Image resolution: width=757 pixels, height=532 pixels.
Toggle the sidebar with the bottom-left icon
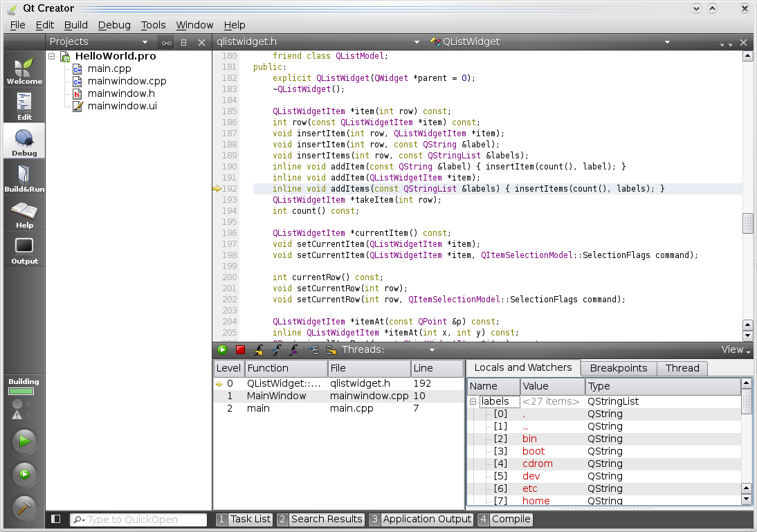(x=56, y=519)
